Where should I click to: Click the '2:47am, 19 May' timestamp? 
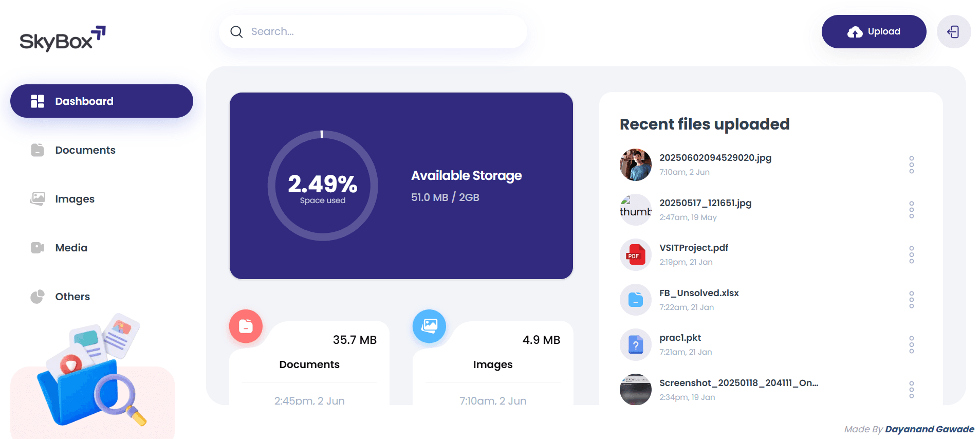point(688,217)
